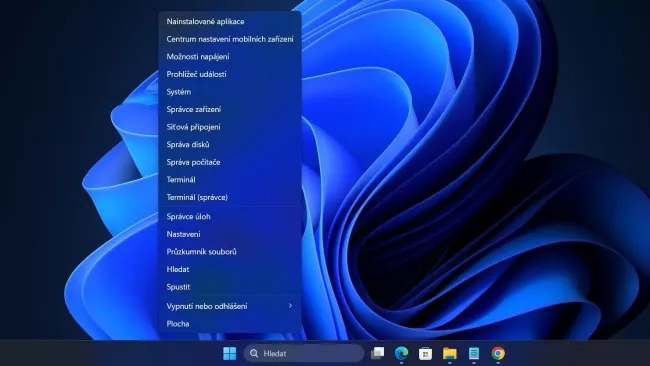Select Centrum nastavení mobilních zařízení
Viewport: 650px width, 366px height.
(230, 39)
